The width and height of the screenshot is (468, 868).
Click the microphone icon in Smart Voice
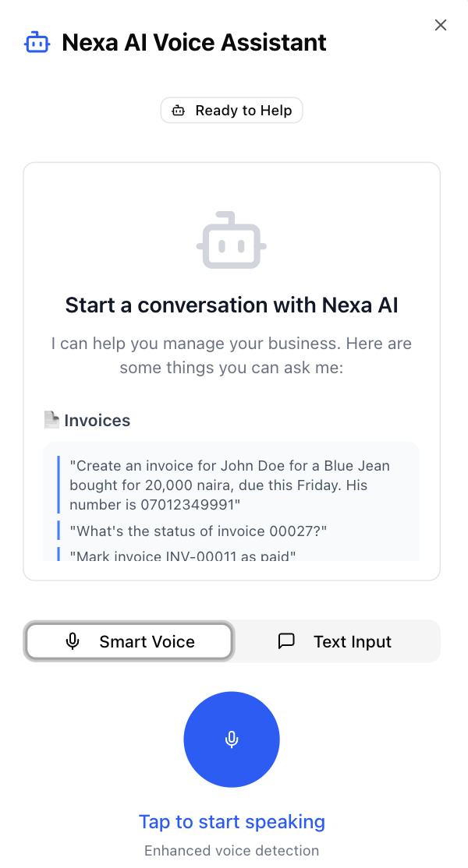pos(73,641)
